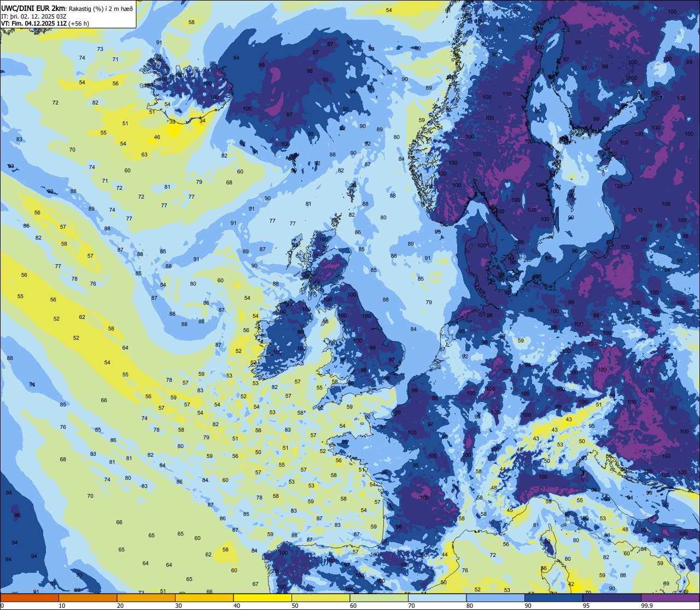Viewport: 700px width, 610px height.
Task: Click the legend tick label 20
Action: click(120, 606)
